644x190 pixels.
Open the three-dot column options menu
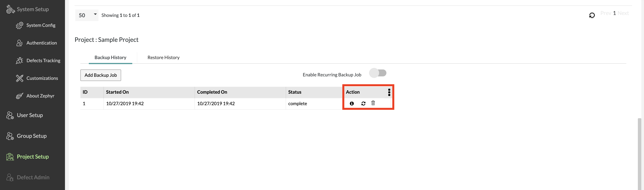tap(389, 92)
